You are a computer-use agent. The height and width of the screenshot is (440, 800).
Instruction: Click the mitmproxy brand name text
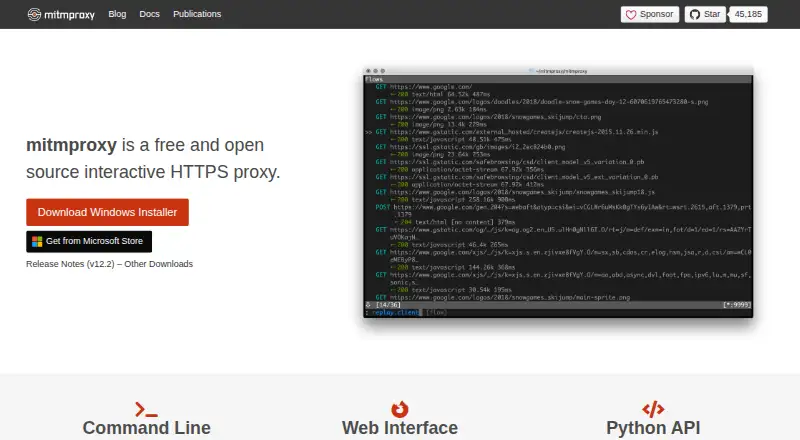coord(69,15)
